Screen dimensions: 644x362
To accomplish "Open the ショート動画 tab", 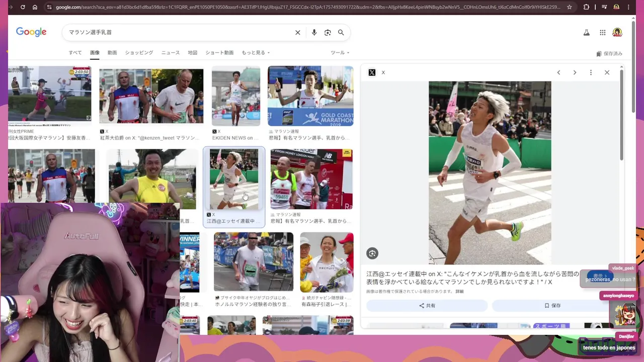I will pos(219,53).
